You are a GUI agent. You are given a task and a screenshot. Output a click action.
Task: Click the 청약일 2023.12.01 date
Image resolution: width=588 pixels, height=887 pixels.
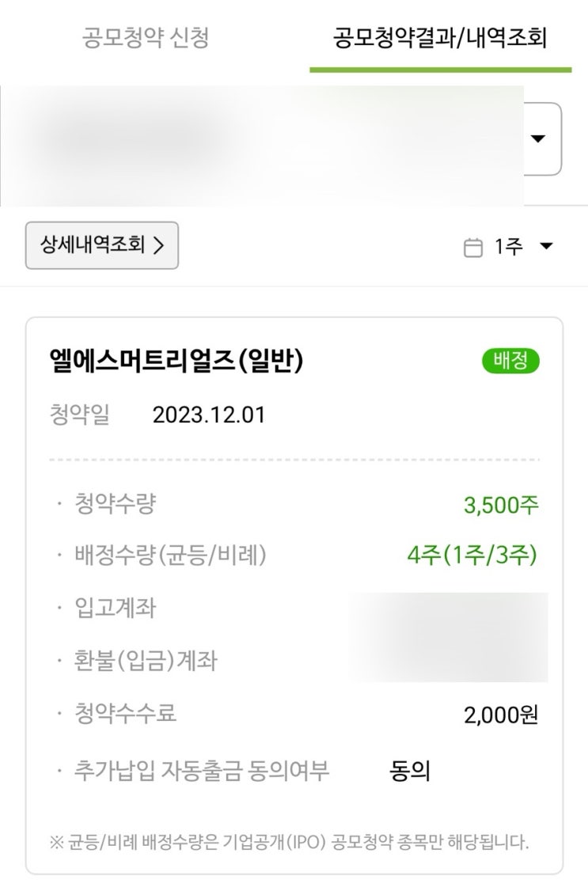click(209, 415)
